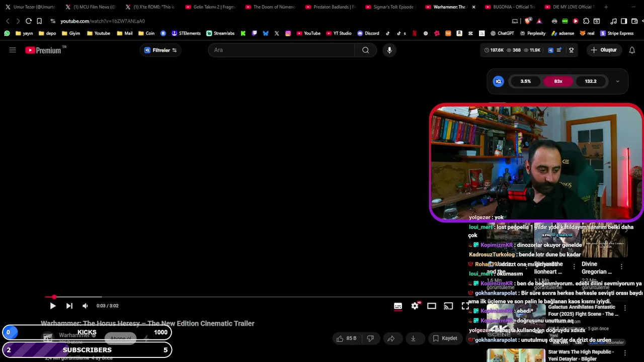The height and width of the screenshot is (362, 644).
Task: Save the video with the Kaydet button
Action: pos(445,338)
